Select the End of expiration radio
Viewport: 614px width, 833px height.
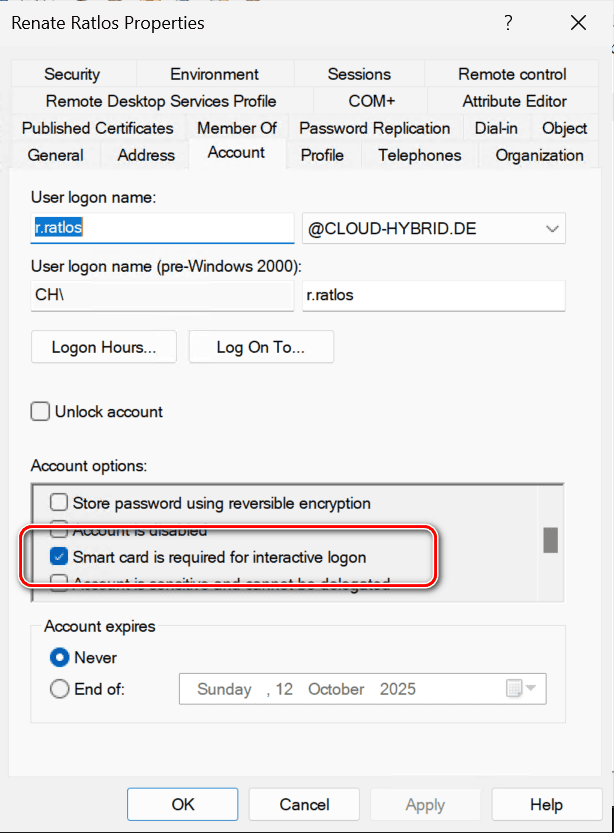60,689
